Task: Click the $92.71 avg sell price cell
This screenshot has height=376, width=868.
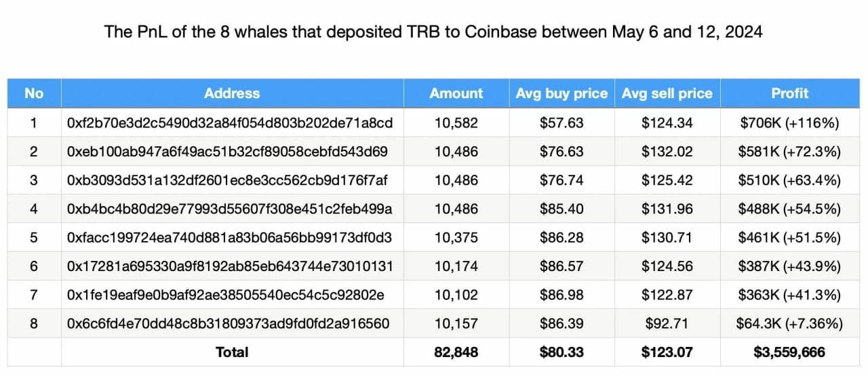Action: 667,323
